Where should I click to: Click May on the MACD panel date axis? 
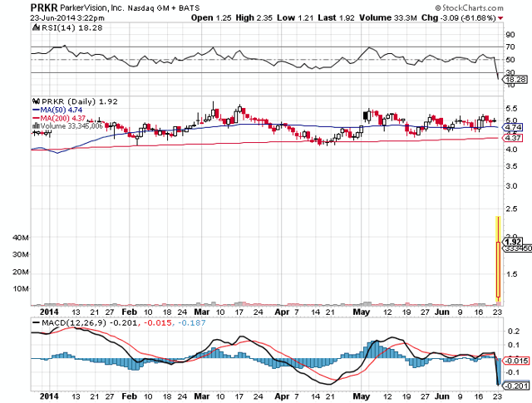[x=362, y=396]
